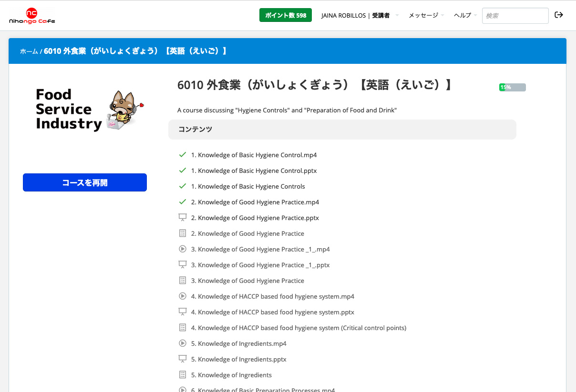Click the 15% course progress bar
Image resolution: width=576 pixels, height=392 pixels.
pyautogui.click(x=513, y=87)
